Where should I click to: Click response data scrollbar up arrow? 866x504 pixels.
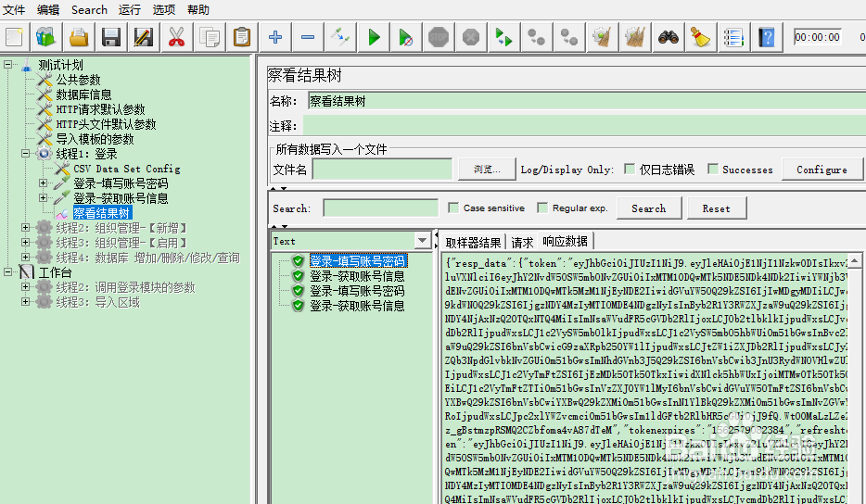pyautogui.click(x=854, y=260)
